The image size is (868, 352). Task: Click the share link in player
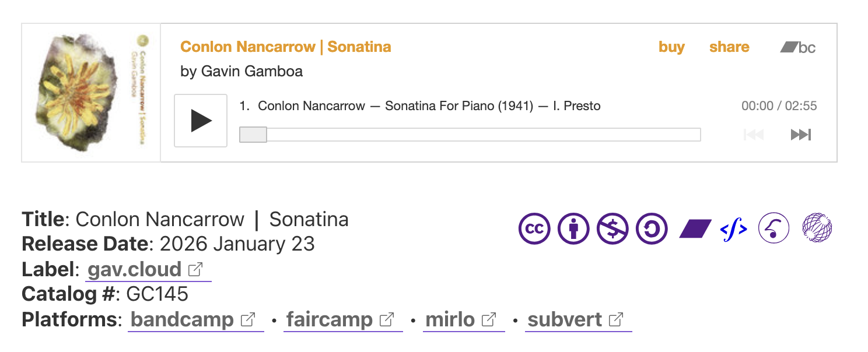729,47
